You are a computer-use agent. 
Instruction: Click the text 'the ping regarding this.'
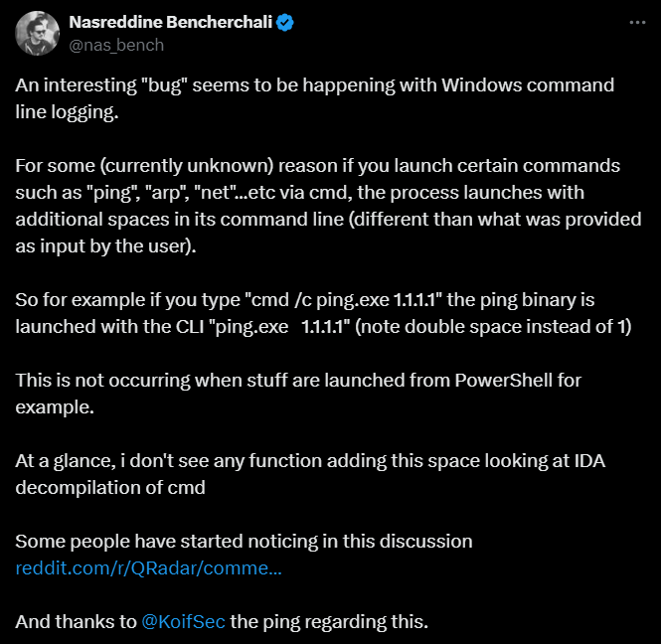click(329, 622)
